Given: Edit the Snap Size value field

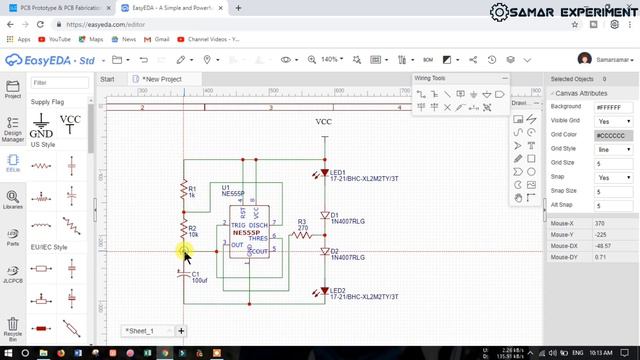Looking at the screenshot, I should [x=613, y=192].
